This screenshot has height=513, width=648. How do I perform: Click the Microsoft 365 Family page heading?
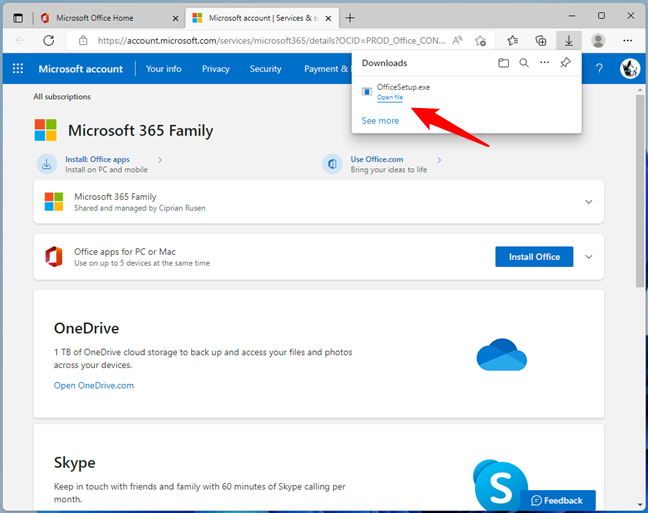click(x=141, y=131)
